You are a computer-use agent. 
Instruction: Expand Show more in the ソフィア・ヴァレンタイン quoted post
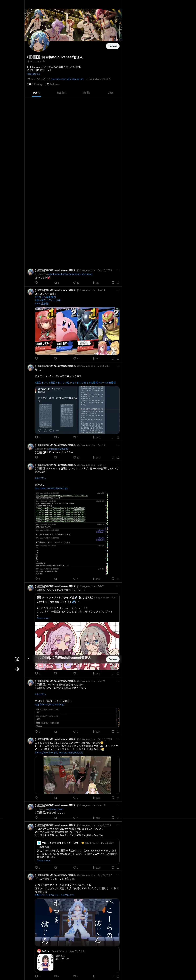pos(43,618)
